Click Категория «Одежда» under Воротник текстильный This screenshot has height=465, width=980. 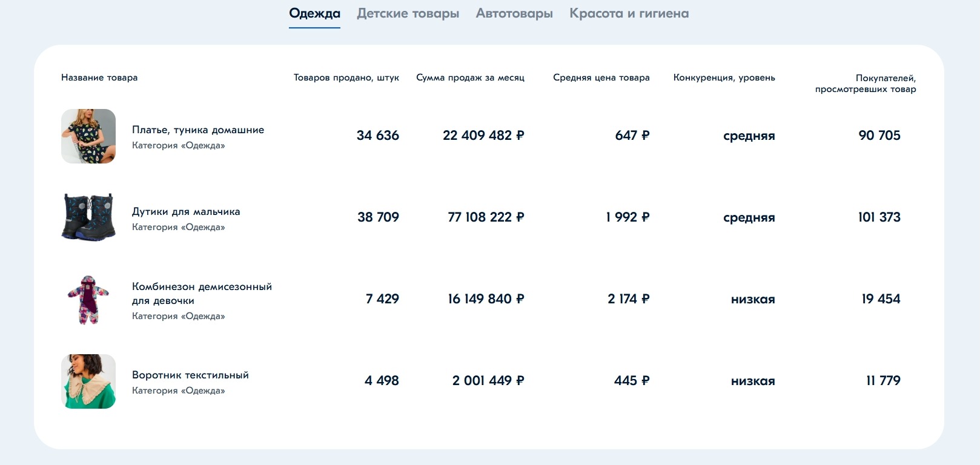click(179, 391)
